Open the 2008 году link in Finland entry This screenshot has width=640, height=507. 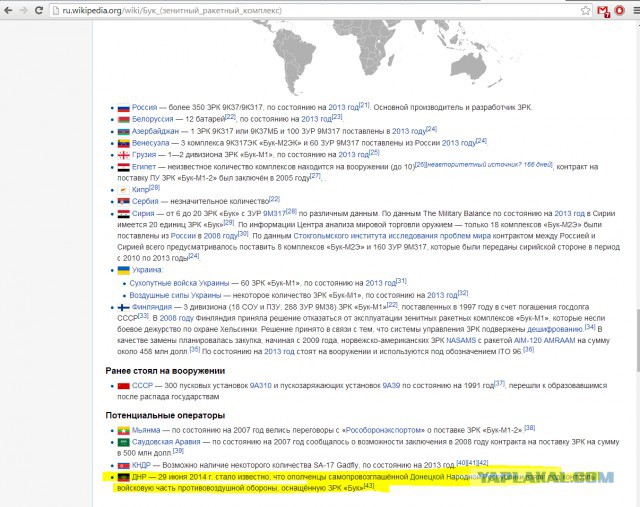tap(176, 318)
